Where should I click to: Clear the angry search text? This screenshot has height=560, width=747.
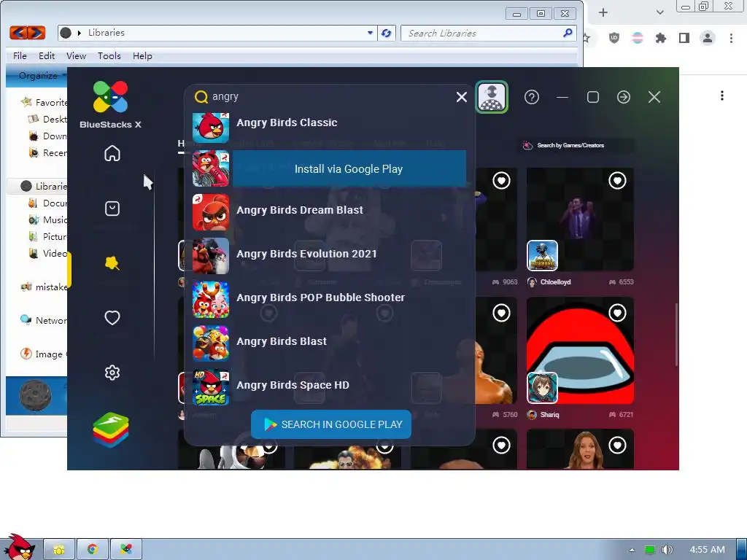coord(461,97)
